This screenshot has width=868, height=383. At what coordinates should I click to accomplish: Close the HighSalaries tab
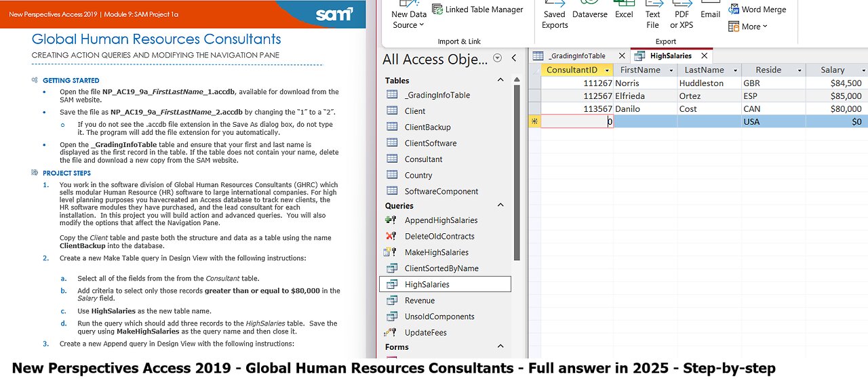pyautogui.click(x=705, y=56)
